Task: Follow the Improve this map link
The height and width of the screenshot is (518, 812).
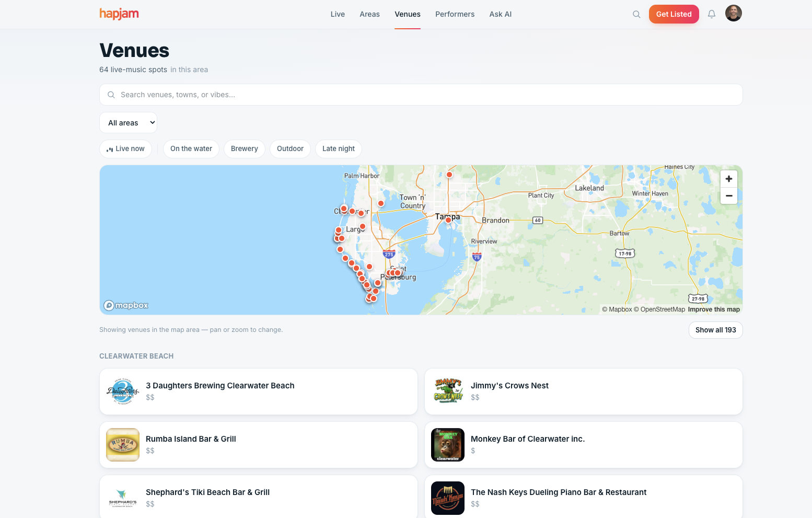Action: point(714,309)
